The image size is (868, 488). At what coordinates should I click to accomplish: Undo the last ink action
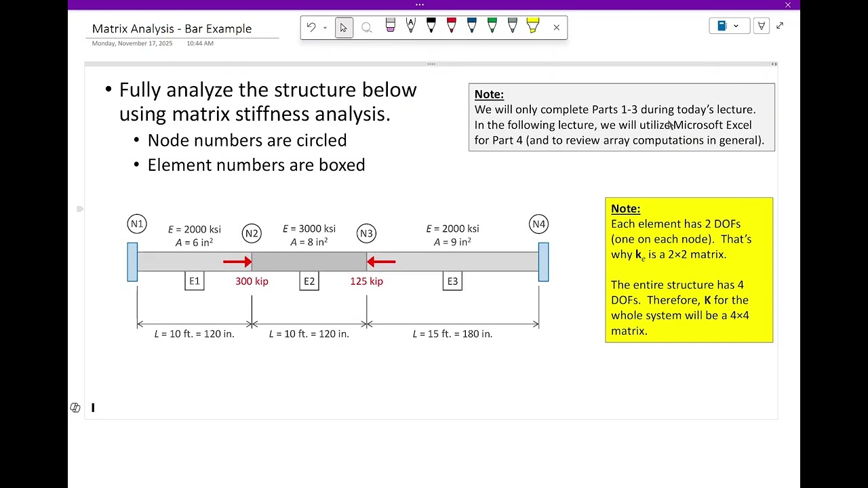coord(311,27)
